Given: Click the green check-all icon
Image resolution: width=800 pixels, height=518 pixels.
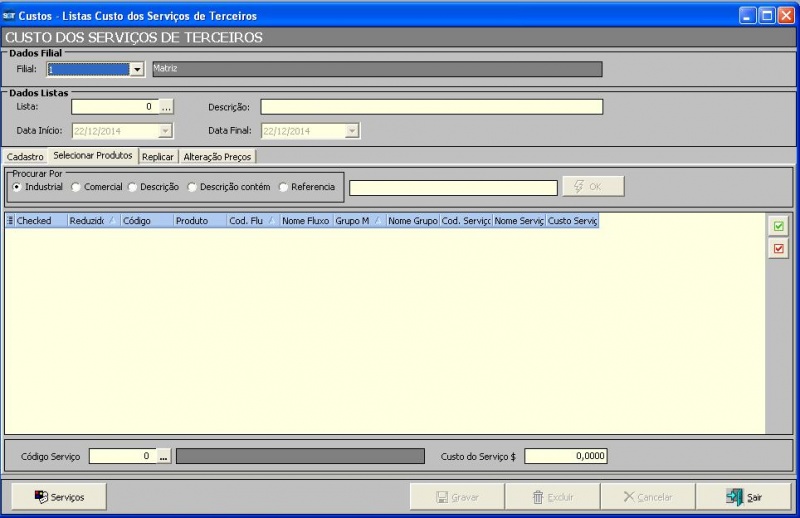Looking at the screenshot, I should click(779, 227).
